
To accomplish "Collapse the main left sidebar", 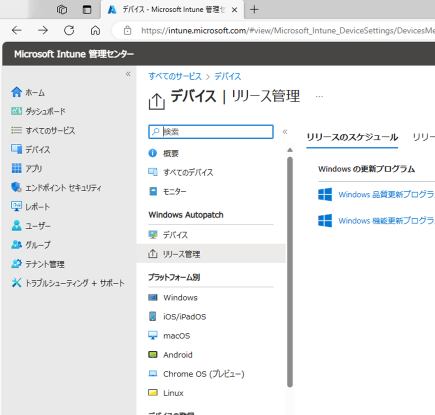I will 128,74.
